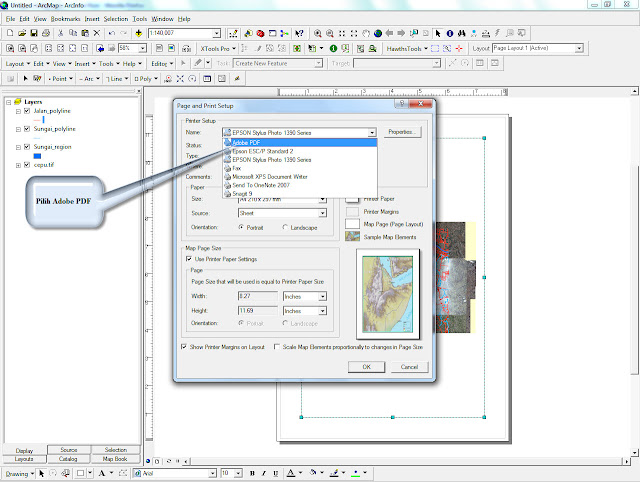Open the What's This help pointer icon

point(299,33)
